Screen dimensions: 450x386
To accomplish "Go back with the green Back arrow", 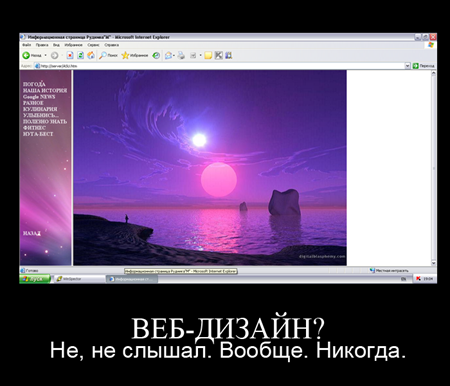I will coord(32,55).
